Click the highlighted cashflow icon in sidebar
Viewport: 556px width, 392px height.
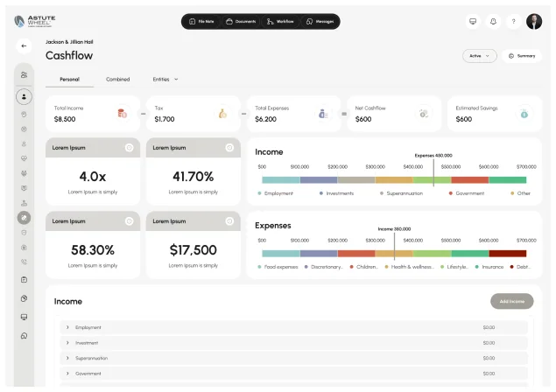coord(24,218)
